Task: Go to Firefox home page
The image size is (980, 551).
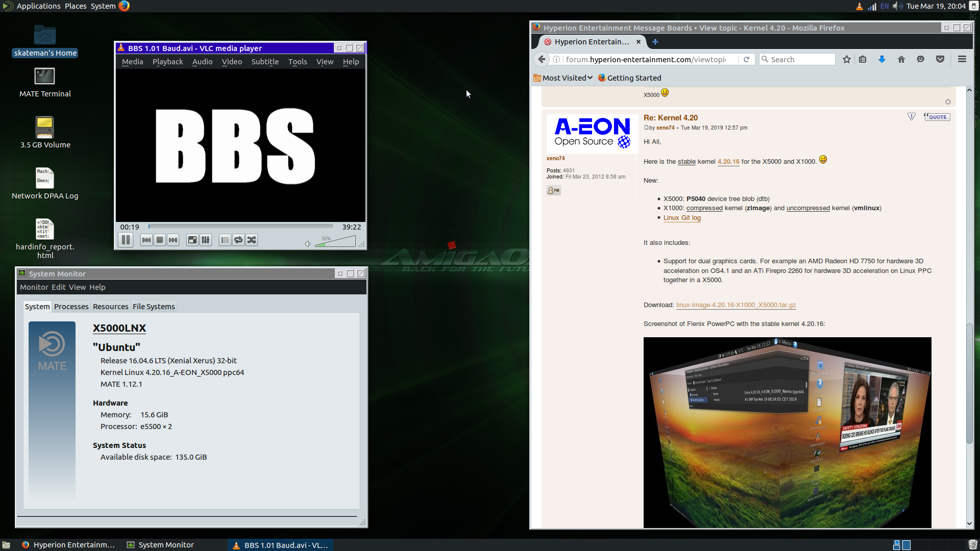Action: click(901, 59)
